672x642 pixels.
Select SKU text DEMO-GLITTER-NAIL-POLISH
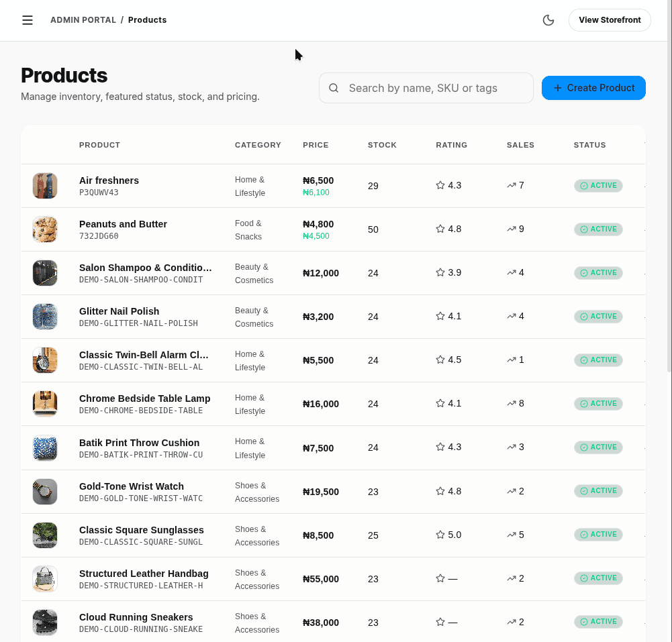(x=138, y=323)
